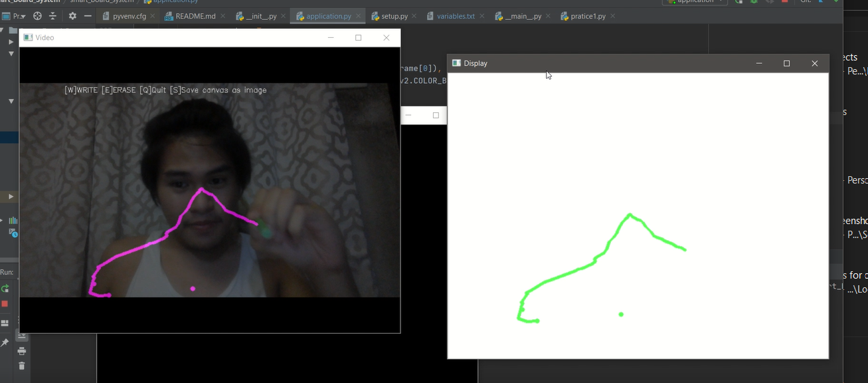Screen dimensions: 868x383
Task: Open the pyvenv.cfg editor tab
Action: 129,16
